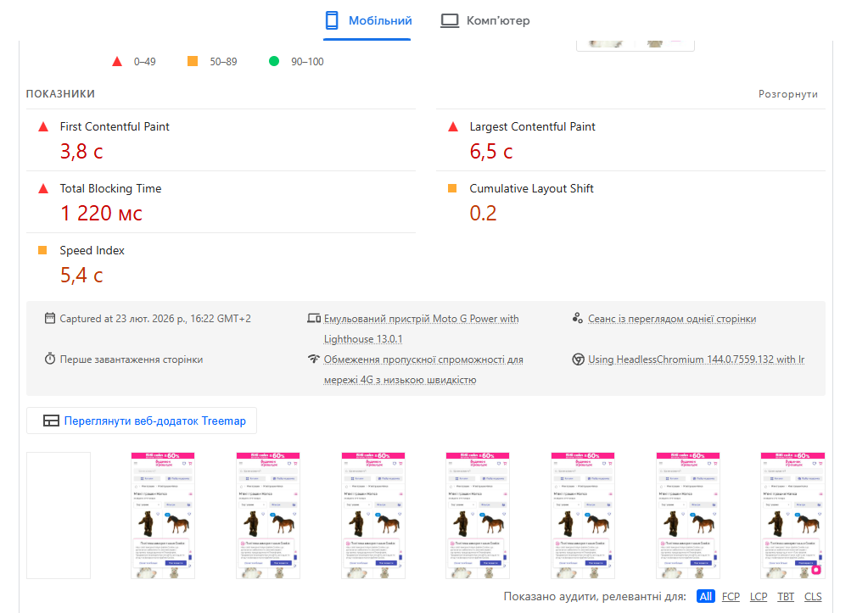Filter audits by LCP

[x=759, y=597]
